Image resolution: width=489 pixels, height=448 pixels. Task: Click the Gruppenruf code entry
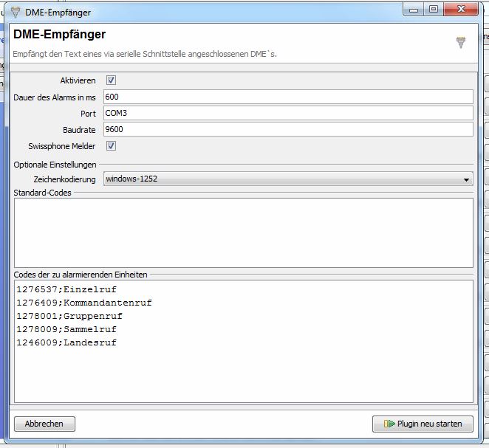click(x=69, y=316)
